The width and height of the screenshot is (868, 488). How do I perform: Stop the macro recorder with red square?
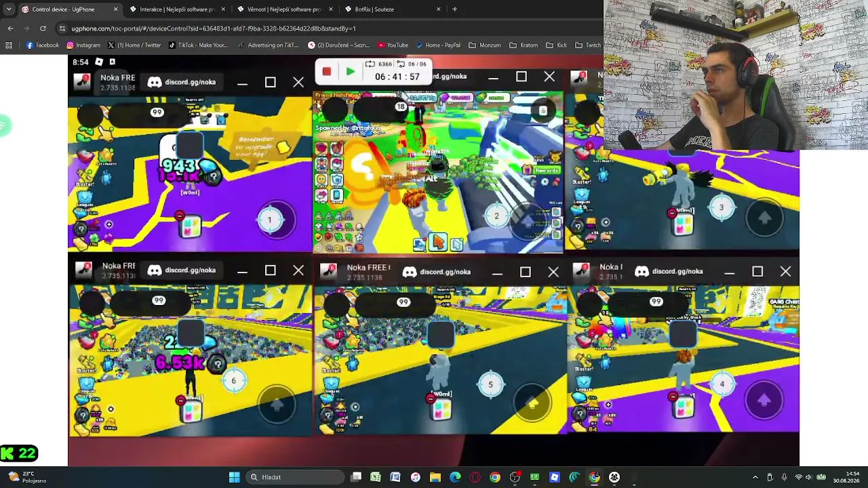click(326, 71)
